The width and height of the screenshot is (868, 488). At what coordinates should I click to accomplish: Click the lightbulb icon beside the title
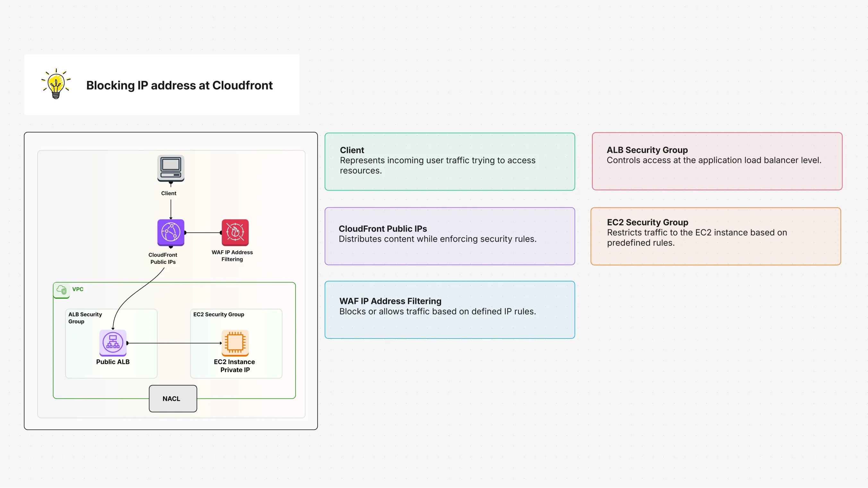(55, 85)
